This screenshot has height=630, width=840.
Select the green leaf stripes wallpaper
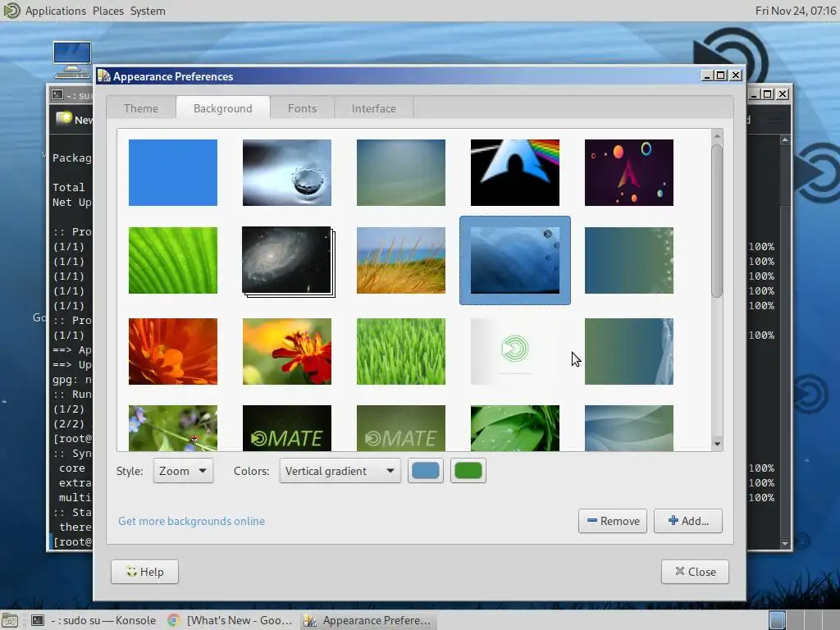(172, 260)
